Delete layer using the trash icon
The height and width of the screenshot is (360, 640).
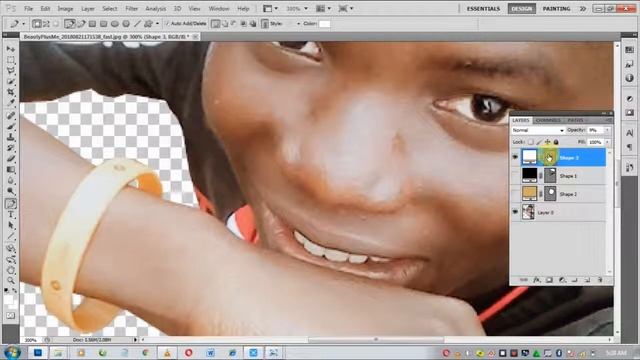coord(600,280)
